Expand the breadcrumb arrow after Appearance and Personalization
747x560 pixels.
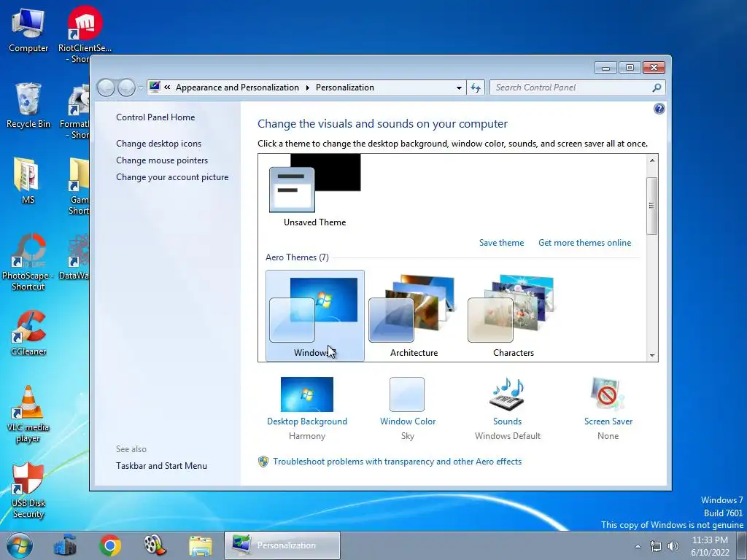pos(307,87)
